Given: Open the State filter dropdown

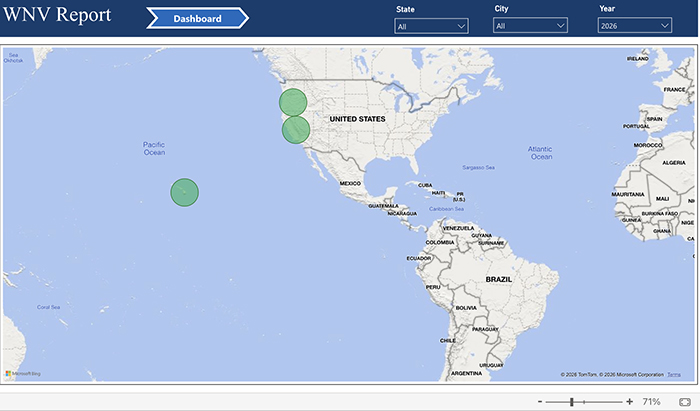Looking at the screenshot, I should pos(431,26).
